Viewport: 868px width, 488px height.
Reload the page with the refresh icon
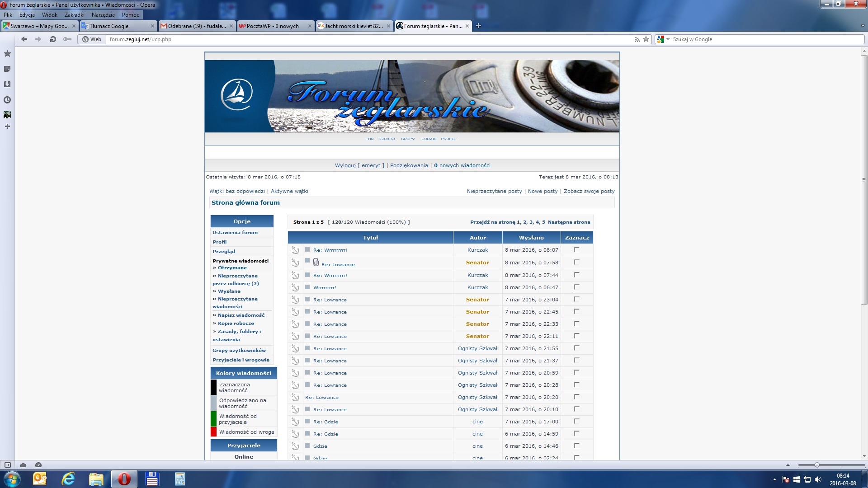click(53, 39)
